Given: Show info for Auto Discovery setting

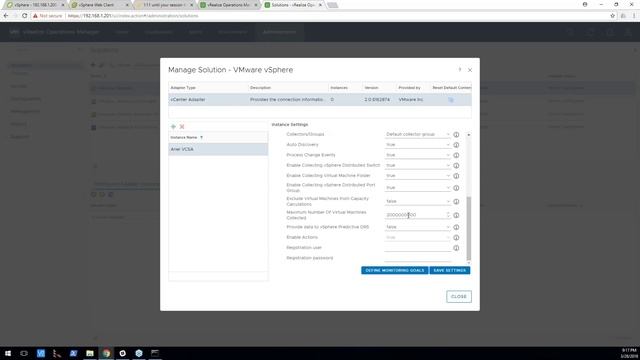Looking at the screenshot, I should click(456, 145).
